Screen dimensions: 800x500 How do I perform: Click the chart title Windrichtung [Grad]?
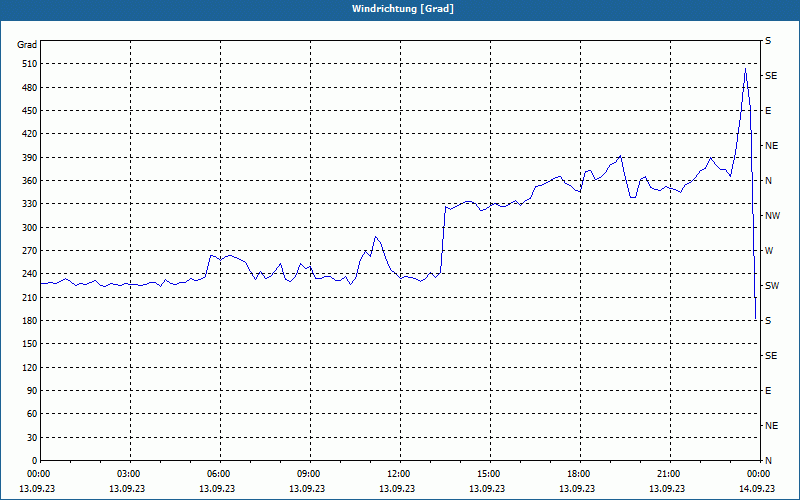click(403, 9)
